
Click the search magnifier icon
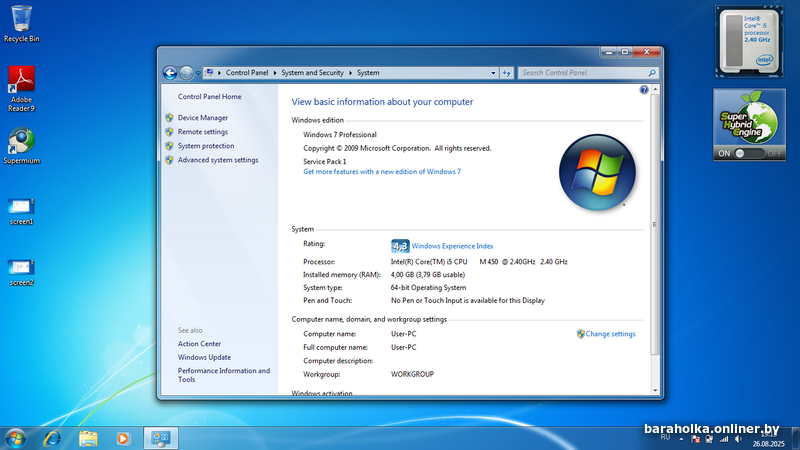(652, 73)
